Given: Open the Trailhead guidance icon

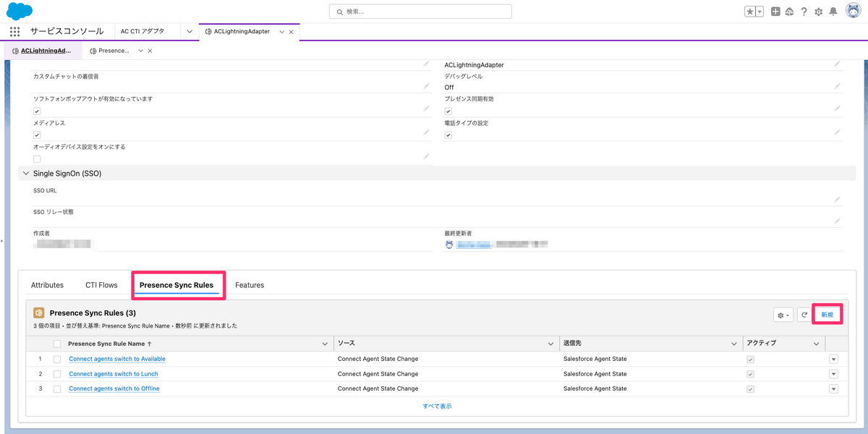Looking at the screenshot, I should 789,12.
